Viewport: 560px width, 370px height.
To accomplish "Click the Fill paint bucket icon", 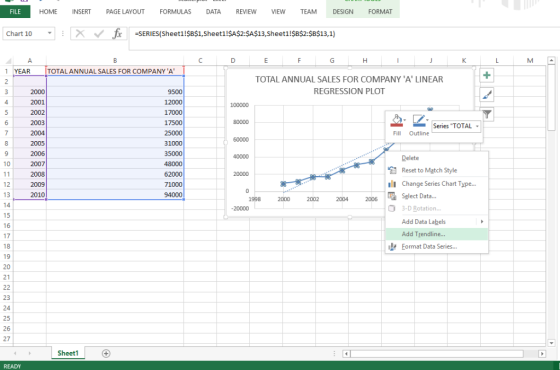I will click(396, 121).
